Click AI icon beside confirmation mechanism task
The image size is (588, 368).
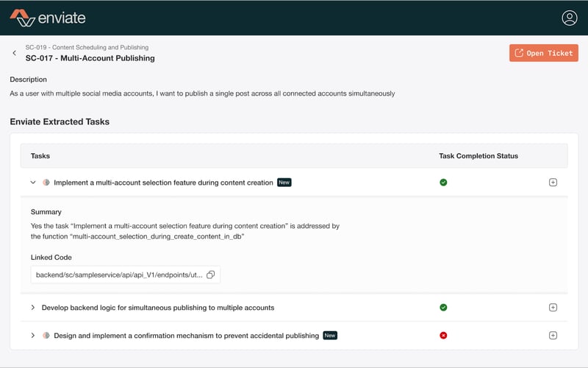click(x=46, y=336)
